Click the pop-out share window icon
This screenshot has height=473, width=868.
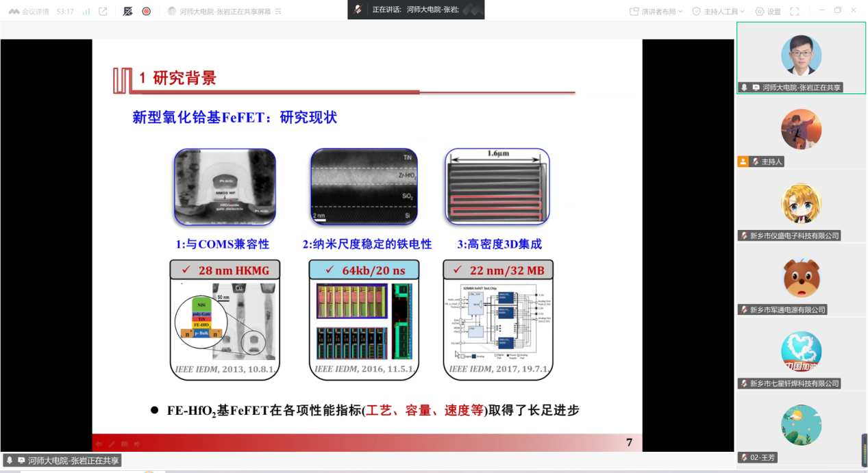point(103,12)
